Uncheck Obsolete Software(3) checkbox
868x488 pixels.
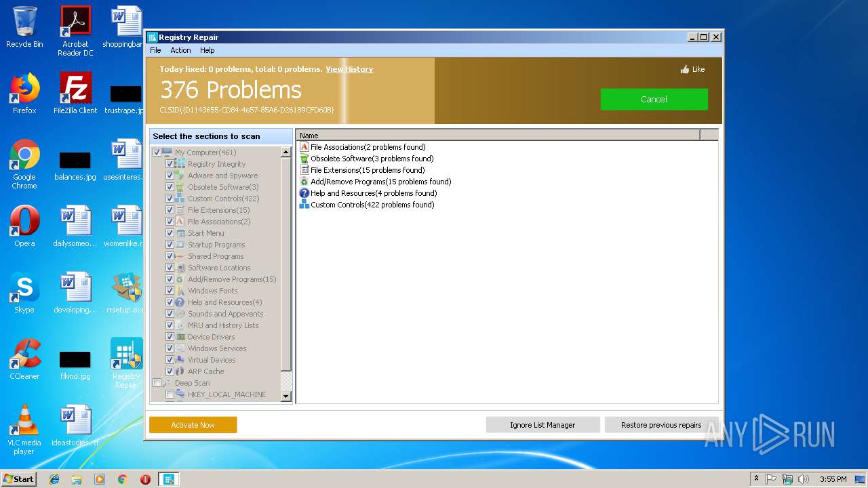click(170, 187)
